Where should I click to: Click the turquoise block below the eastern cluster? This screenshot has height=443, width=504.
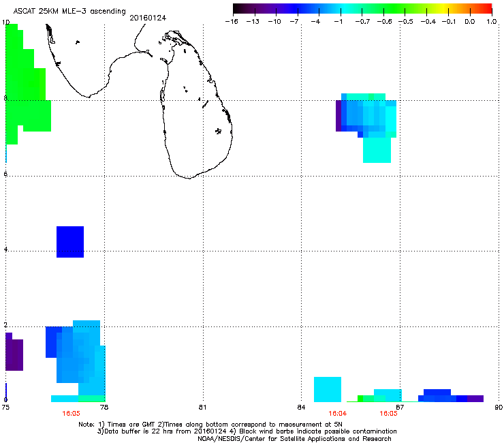click(377, 150)
